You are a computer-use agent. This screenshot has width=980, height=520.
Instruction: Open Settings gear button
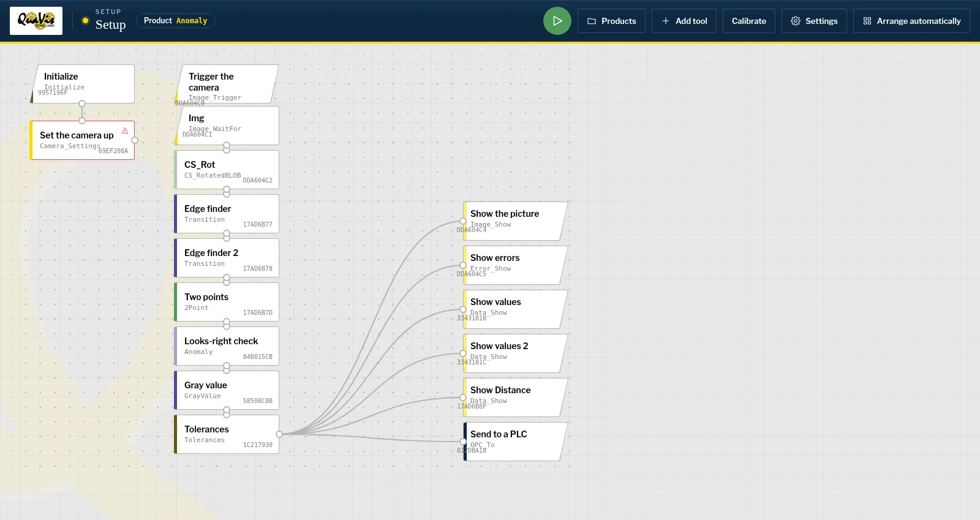(x=814, y=21)
